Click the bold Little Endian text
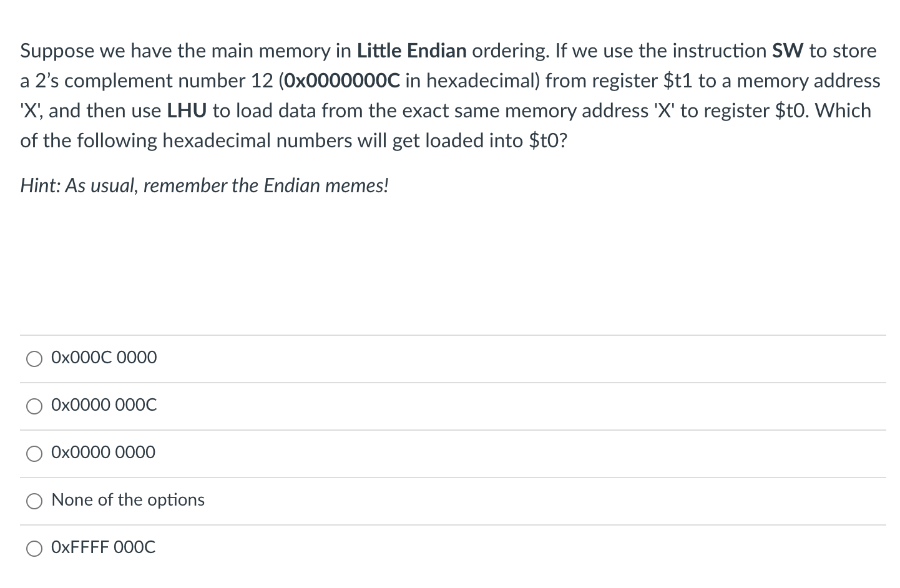900x588 pixels. (412, 51)
